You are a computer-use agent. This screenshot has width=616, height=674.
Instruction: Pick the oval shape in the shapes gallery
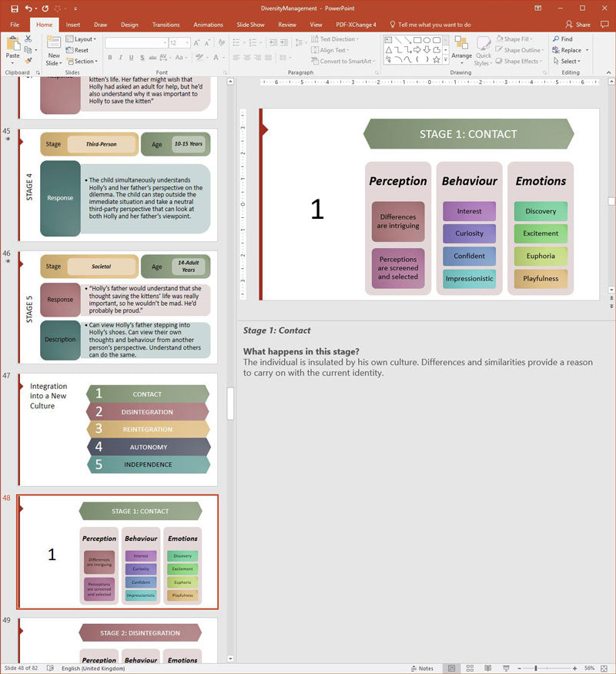(427, 40)
